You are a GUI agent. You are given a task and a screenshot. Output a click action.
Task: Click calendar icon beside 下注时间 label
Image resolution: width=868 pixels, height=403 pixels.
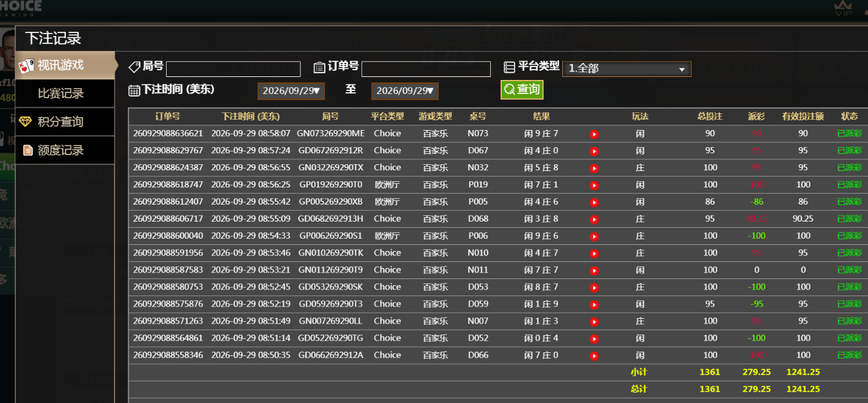pos(134,90)
